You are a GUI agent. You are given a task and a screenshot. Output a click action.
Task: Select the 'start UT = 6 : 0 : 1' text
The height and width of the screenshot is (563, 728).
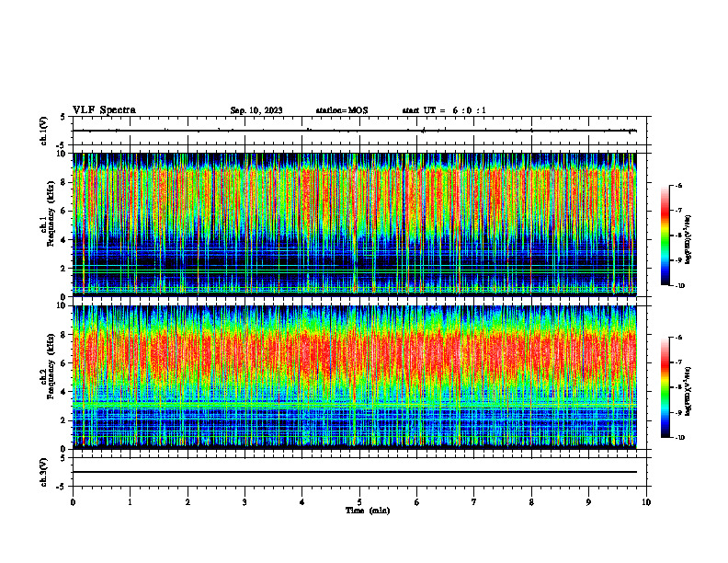(x=444, y=110)
